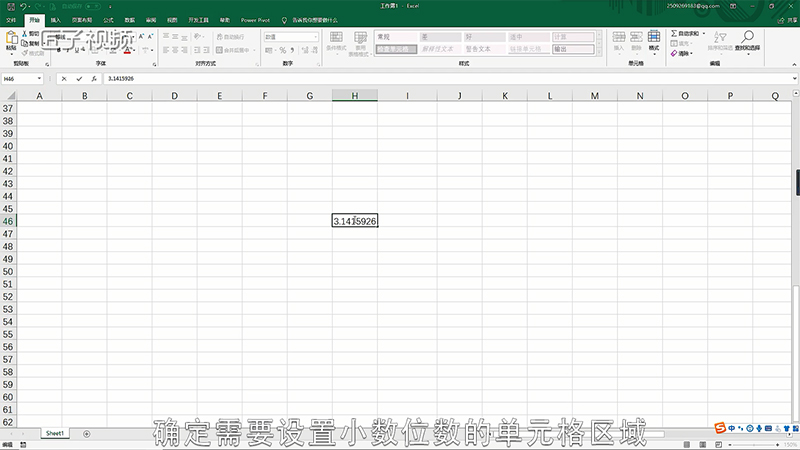The image size is (800, 450).
Task: Click the align right icon
Action: pos(184,50)
